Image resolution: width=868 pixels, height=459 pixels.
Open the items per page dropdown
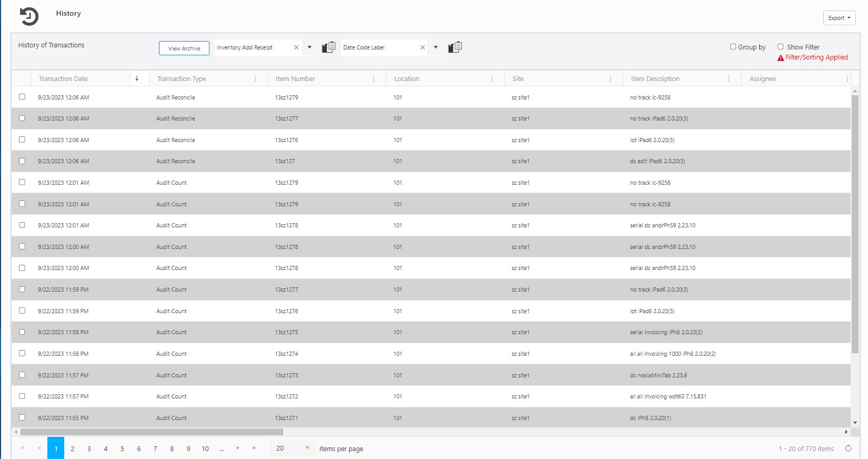point(307,448)
